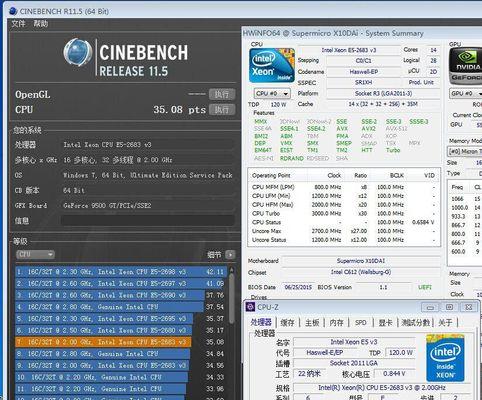Switch to the 缓存 tab in CPU-Z
The width and height of the screenshot is (482, 400).
pyautogui.click(x=287, y=323)
